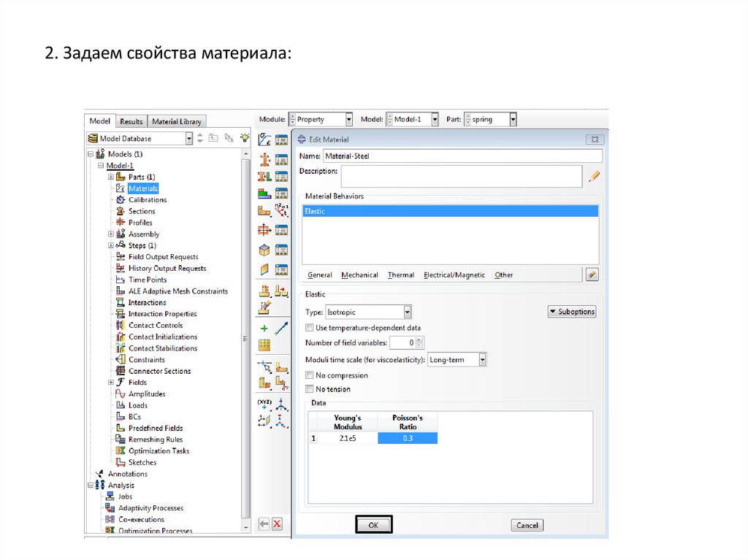Enable Use temperature-dependent data checkbox
Viewport: 748px width, 560px height.
[310, 329]
